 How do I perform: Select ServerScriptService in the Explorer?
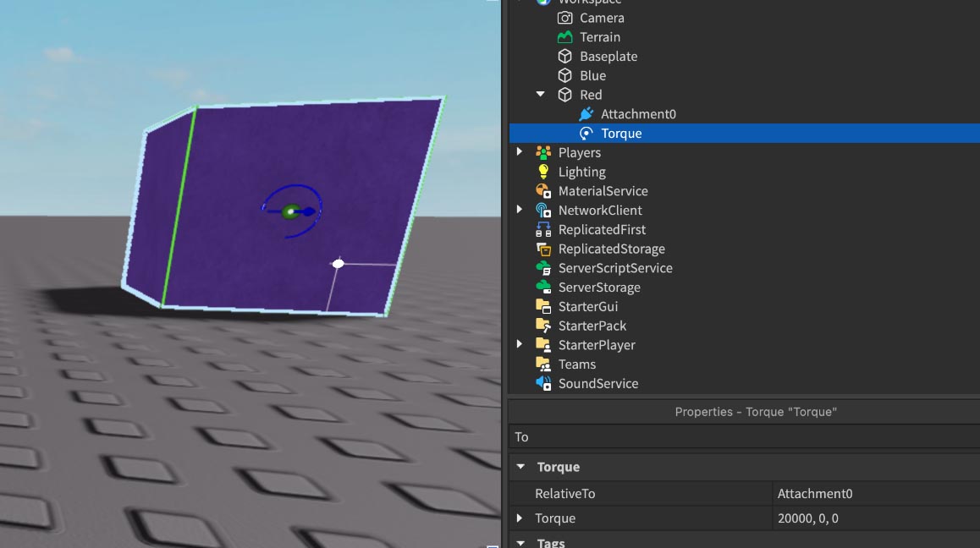[615, 268]
